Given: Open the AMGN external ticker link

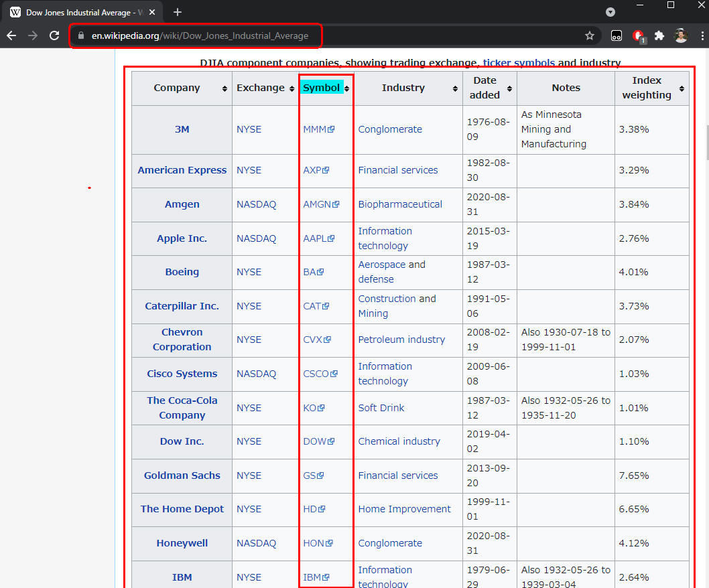Looking at the screenshot, I should (321, 204).
